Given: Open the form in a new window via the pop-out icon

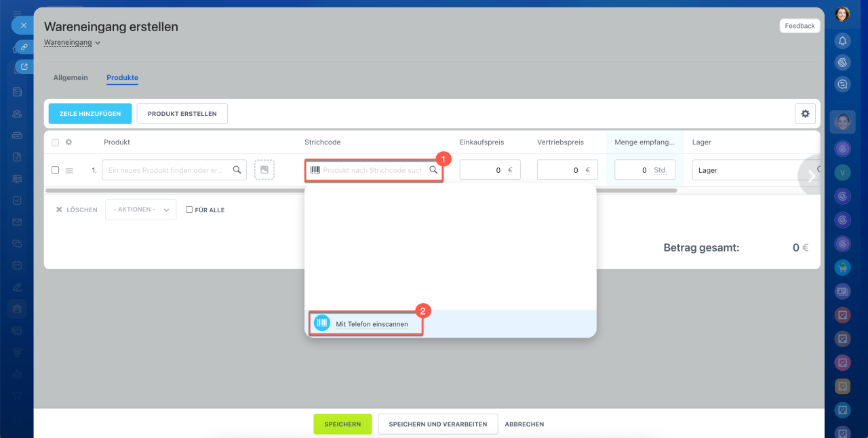Looking at the screenshot, I should pyautogui.click(x=24, y=66).
